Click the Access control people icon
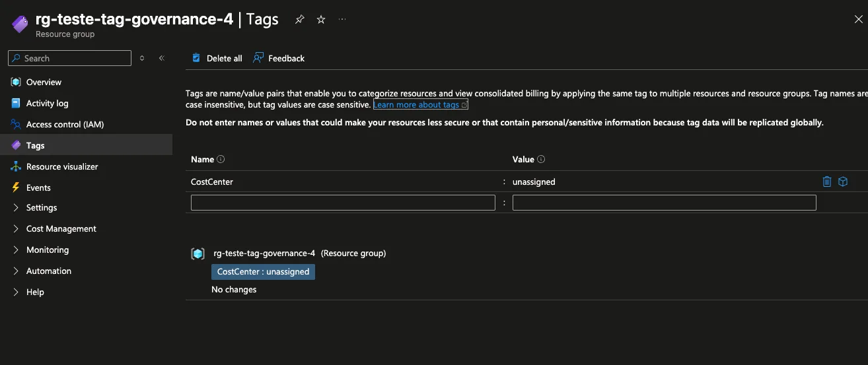 (16, 124)
